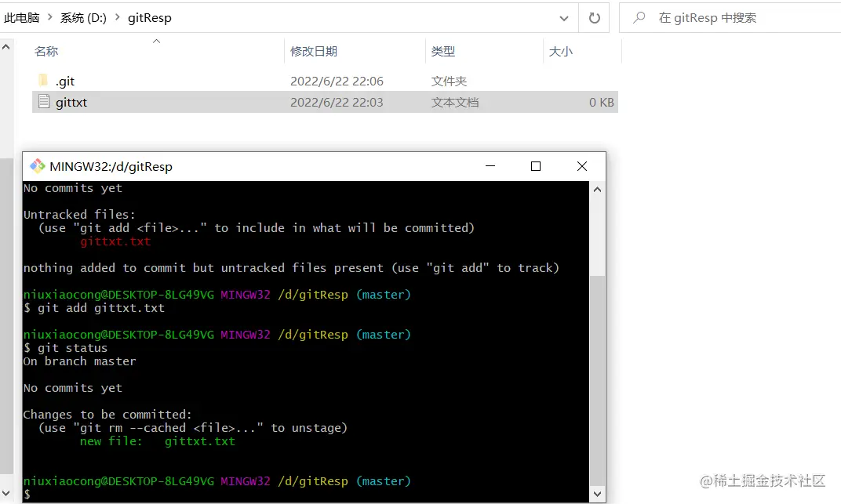841x504 pixels.
Task: Sort files by 类型 column header
Action: pos(443,52)
